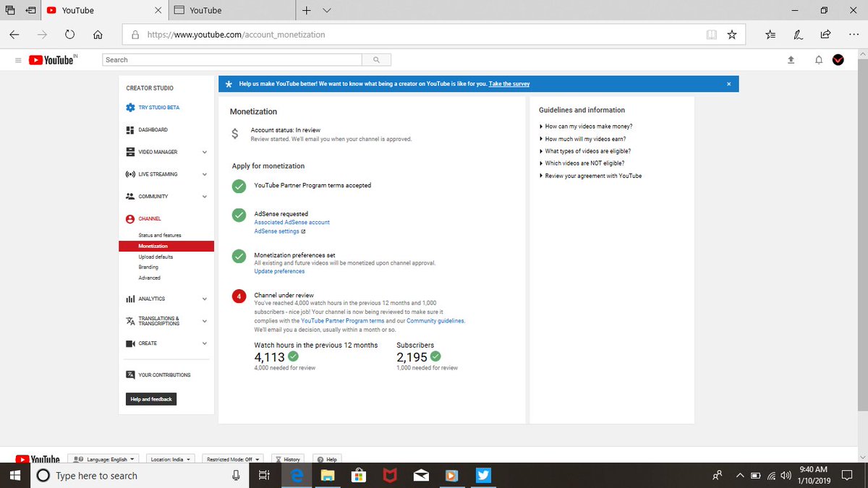
Task: Click the browser address bar URL
Action: click(x=236, y=34)
